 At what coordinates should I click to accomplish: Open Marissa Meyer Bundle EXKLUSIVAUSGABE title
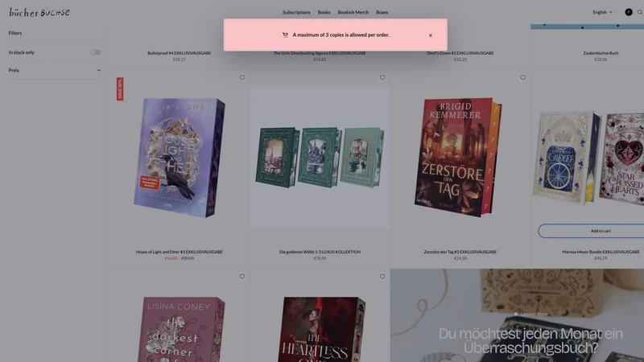pyautogui.click(x=601, y=252)
